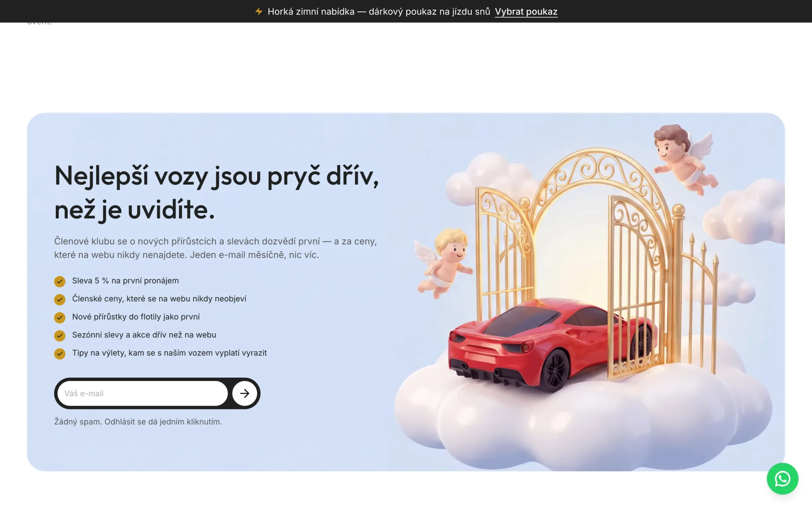Image resolution: width=812 pixels, height=508 pixels.
Task: Click the note "Žádný spam. Odhlásit se dá jedním kliknutím."
Action: pos(138,422)
